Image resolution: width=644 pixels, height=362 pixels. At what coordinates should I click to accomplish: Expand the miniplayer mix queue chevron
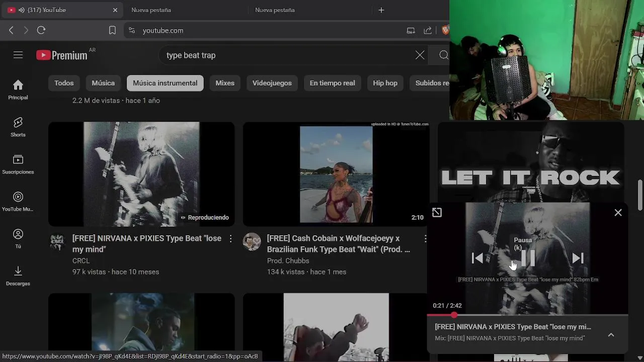611,335
